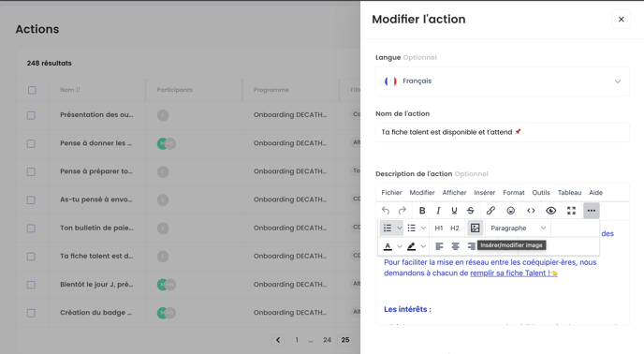Follow the remplir sa fiche Talent link
This screenshot has width=644, height=354.
click(x=514, y=273)
